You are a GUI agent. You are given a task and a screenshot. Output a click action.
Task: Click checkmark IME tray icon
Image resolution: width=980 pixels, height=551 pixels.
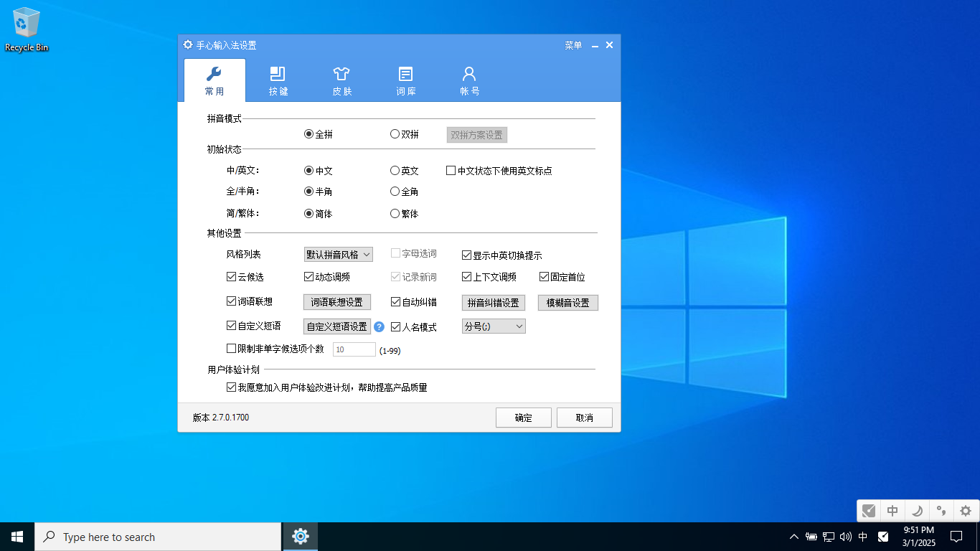click(883, 537)
